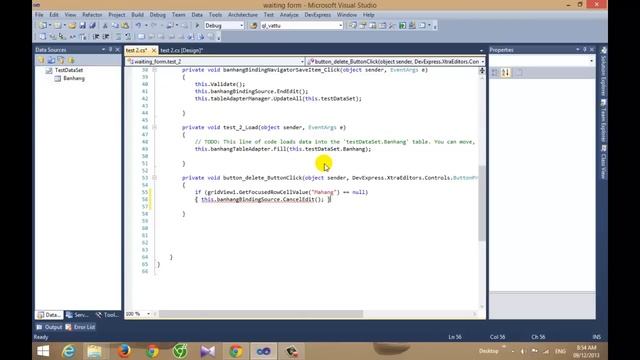Pin the Properties panel
Viewport: 640px width, 360px height.
[584, 49]
